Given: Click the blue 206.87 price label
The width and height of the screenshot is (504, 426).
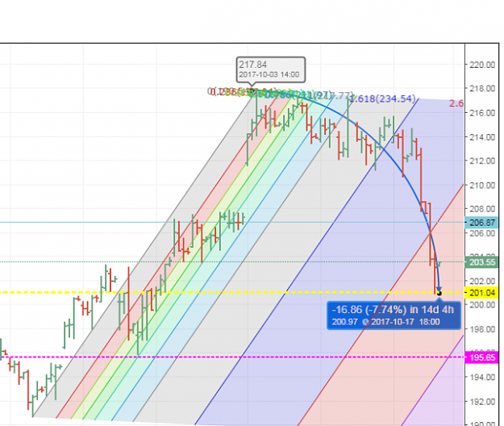Looking at the screenshot, I should tap(481, 223).
